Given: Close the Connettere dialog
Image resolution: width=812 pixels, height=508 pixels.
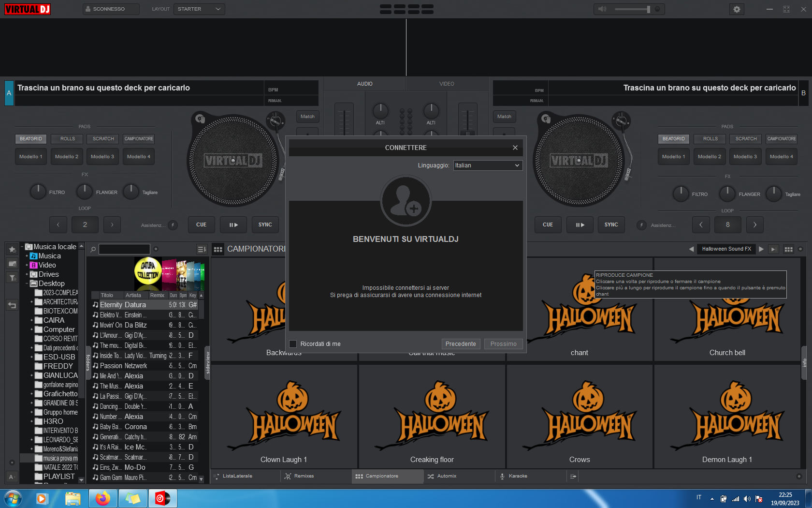Looking at the screenshot, I should 515,148.
